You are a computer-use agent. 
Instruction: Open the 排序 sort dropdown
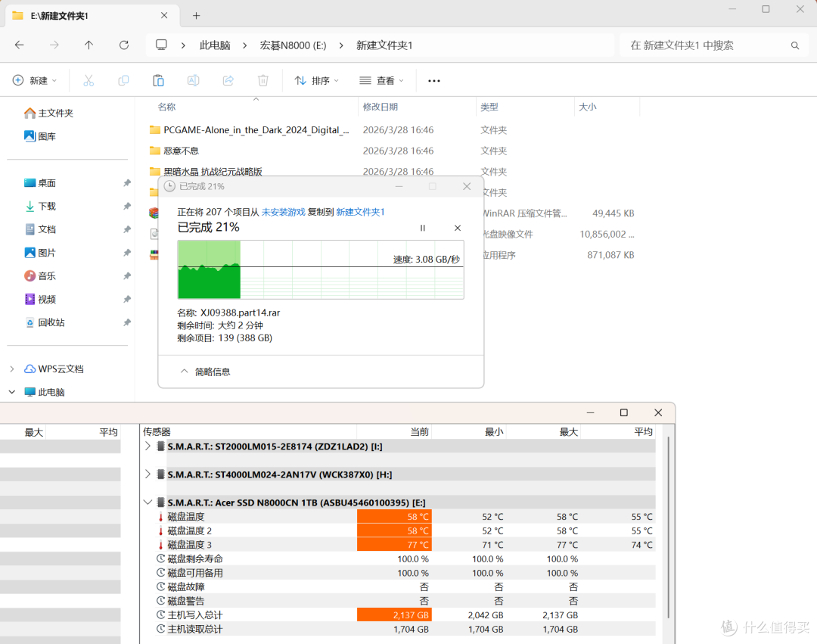point(317,81)
